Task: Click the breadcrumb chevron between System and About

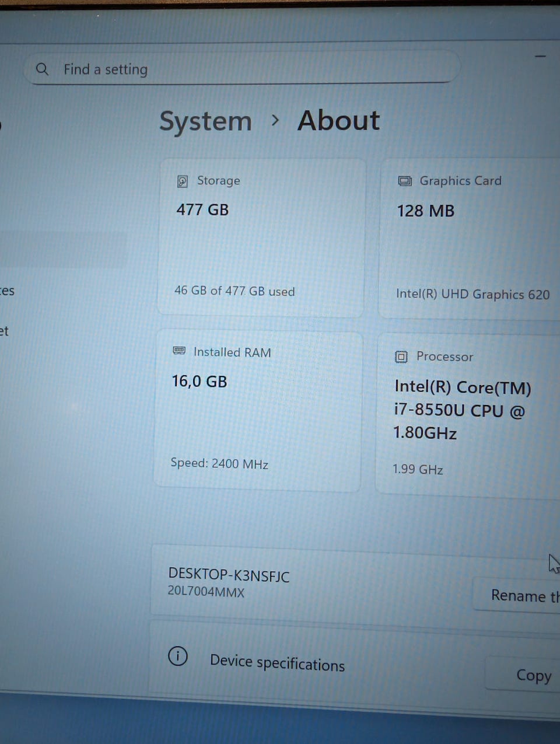Action: pyautogui.click(x=275, y=121)
